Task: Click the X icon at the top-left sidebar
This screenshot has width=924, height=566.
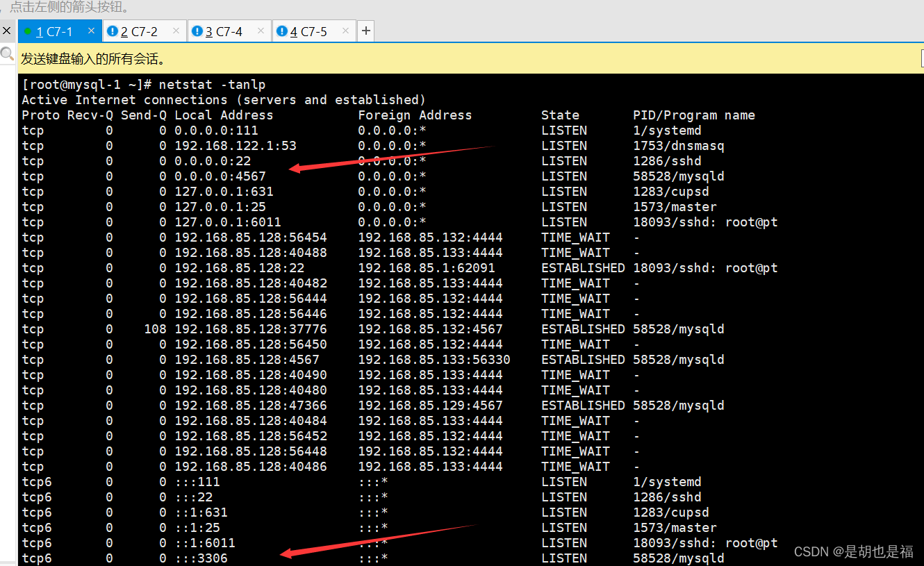Action: (7, 31)
